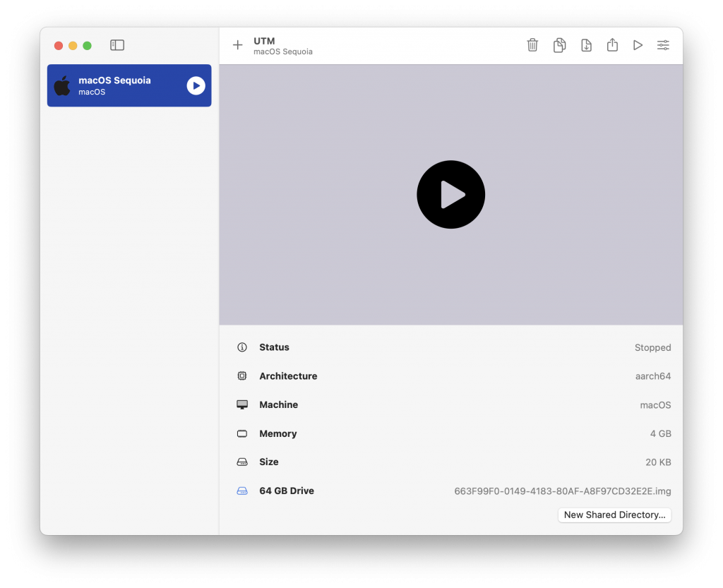Click New Shared Directory button

pyautogui.click(x=614, y=515)
